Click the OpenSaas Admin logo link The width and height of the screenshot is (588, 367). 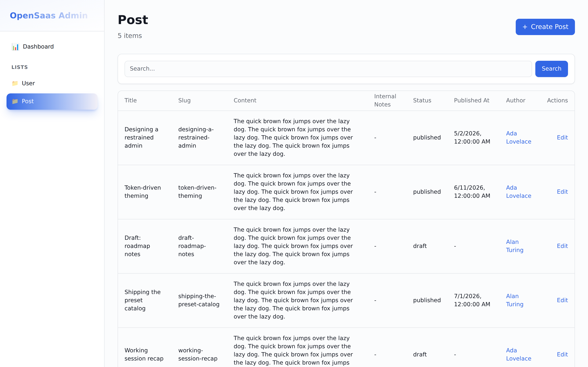pos(49,15)
